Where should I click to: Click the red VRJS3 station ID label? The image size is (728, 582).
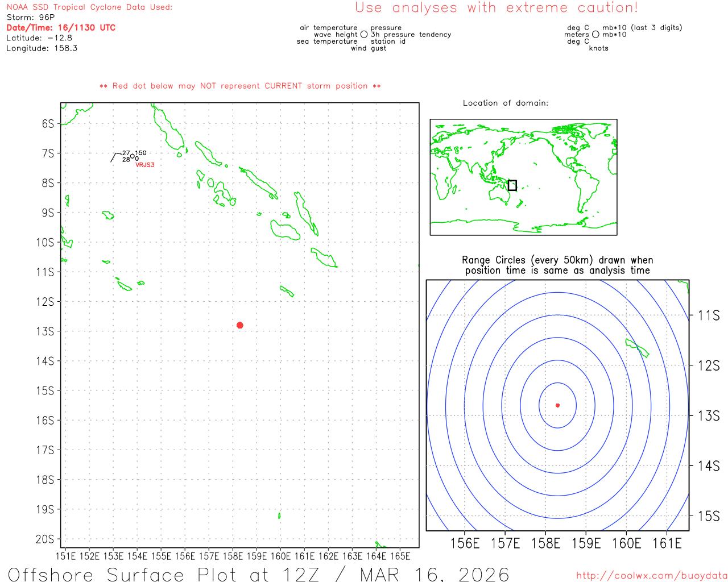pos(144,165)
